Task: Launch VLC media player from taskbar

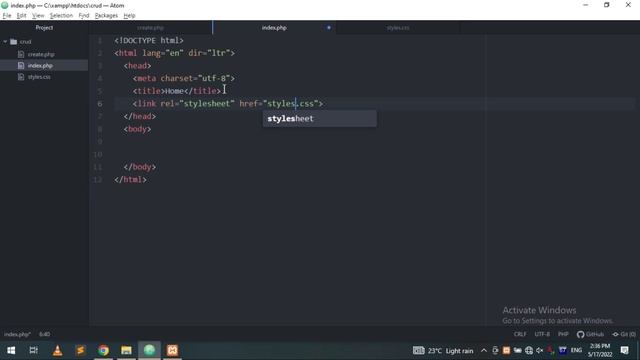Action: [x=58, y=351]
